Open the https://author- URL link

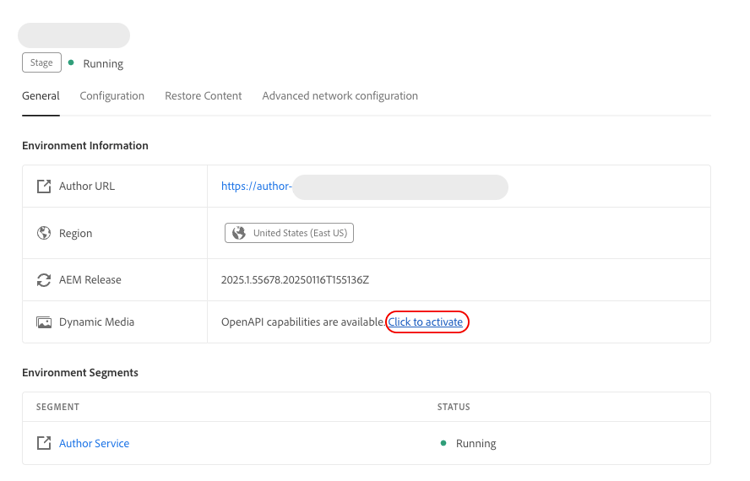pos(257,186)
